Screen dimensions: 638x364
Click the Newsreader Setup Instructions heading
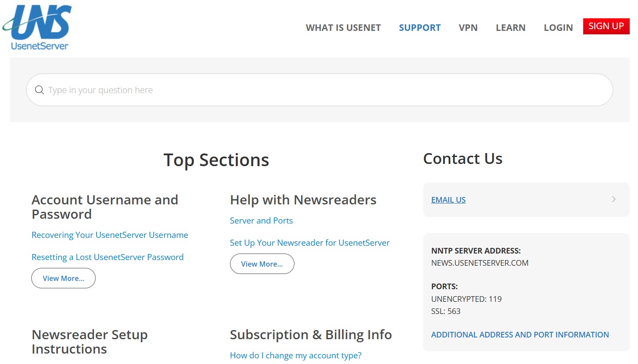click(90, 342)
